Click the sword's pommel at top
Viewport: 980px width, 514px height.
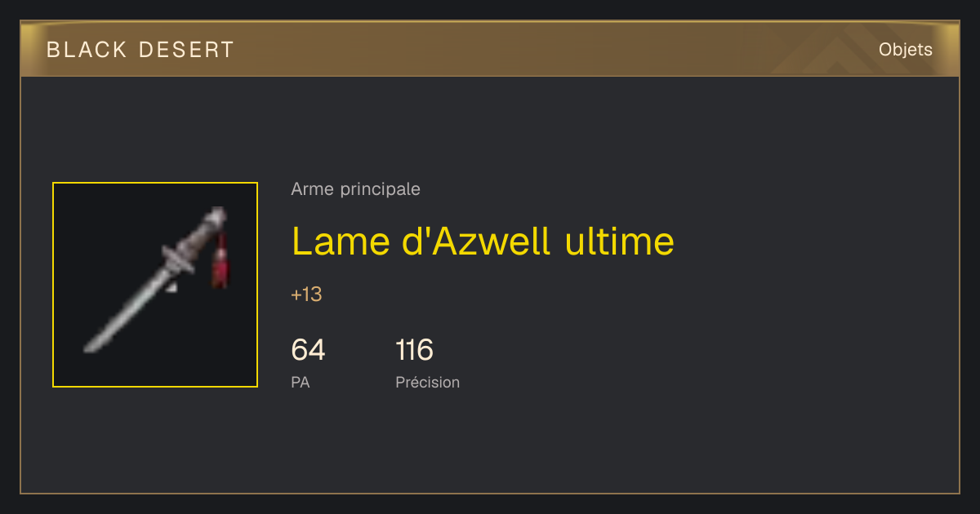(216, 217)
